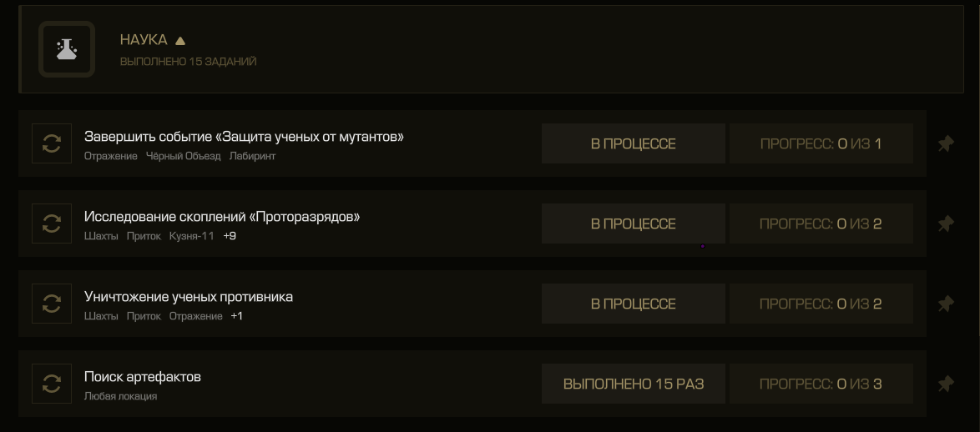
Task: Refresh the «Проторазрядов» research task
Action: 51,224
